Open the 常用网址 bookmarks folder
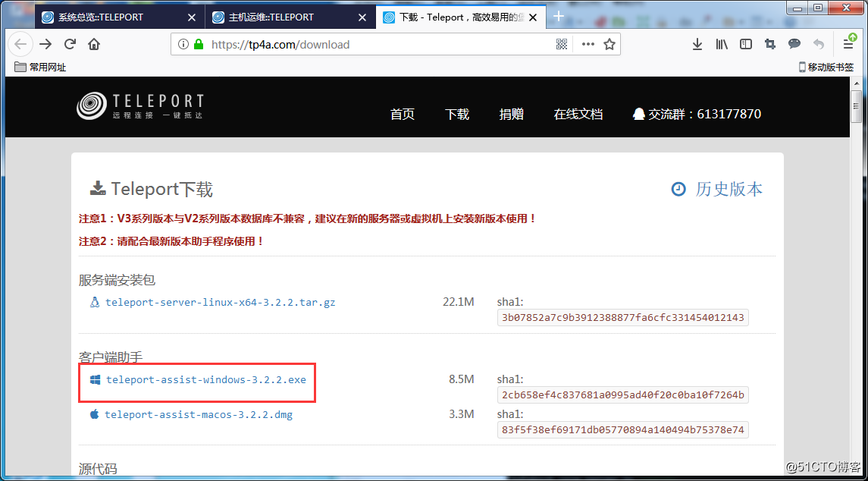 [40, 68]
